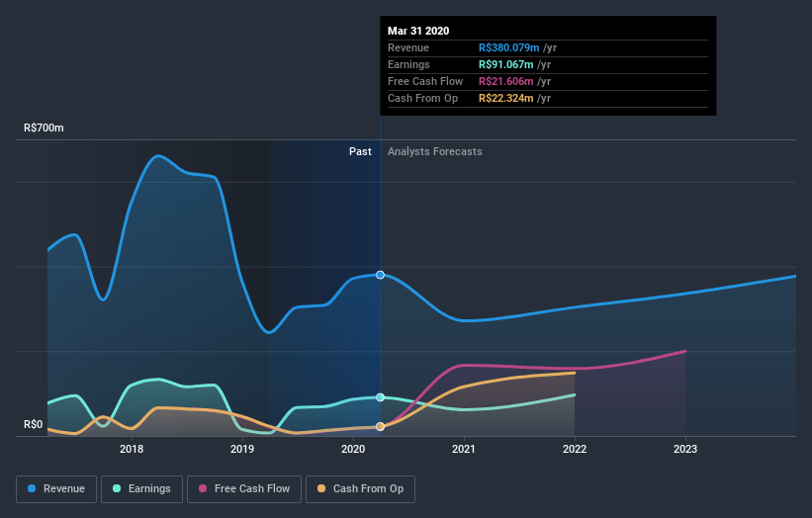Screen dimensions: 812x518
Task: Click the Past section label
Action: point(360,151)
